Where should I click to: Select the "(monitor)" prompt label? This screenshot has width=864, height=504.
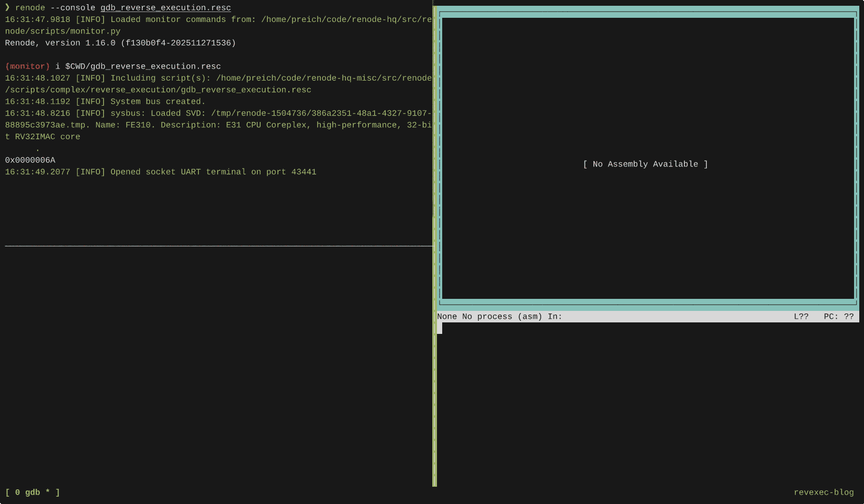click(x=27, y=66)
